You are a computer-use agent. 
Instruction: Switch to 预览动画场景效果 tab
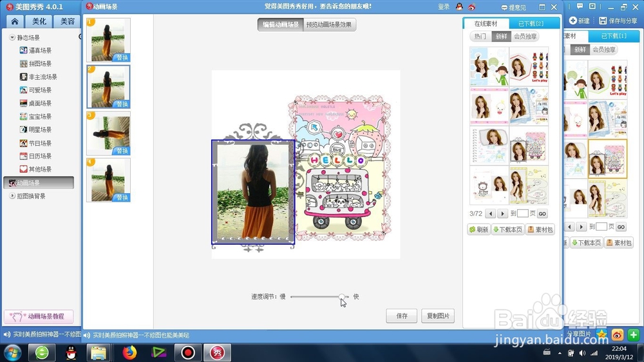tap(329, 24)
